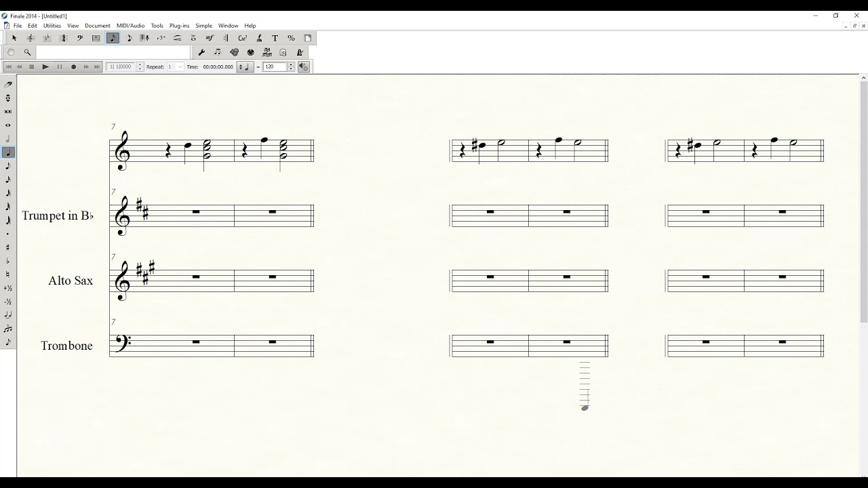Open the Help menu

tap(250, 26)
